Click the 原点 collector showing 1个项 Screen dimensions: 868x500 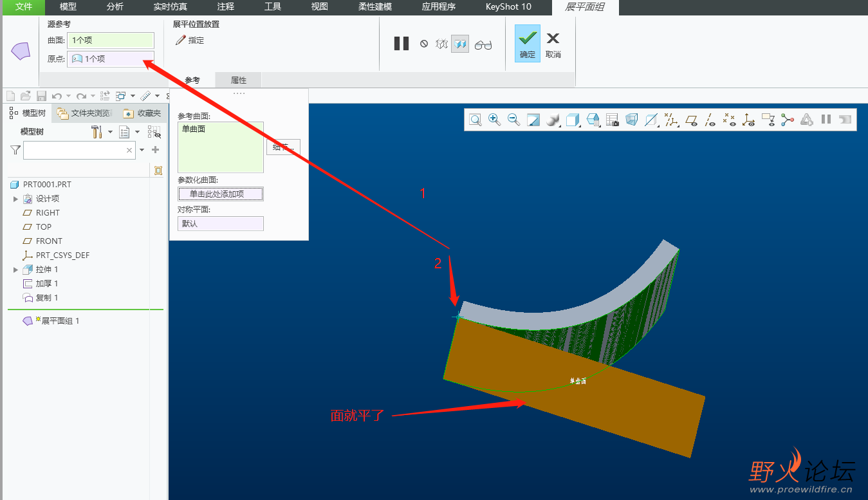[111, 59]
